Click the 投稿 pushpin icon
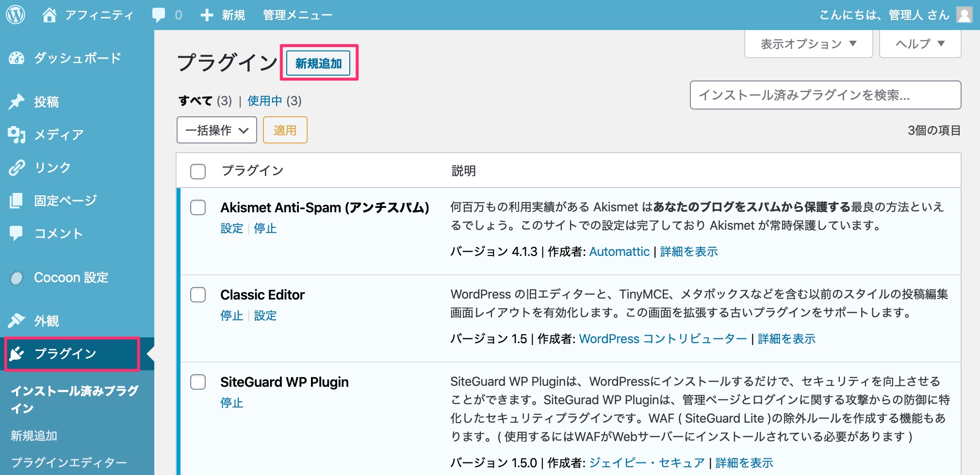Viewport: 980px width, 475px height. pyautogui.click(x=16, y=102)
